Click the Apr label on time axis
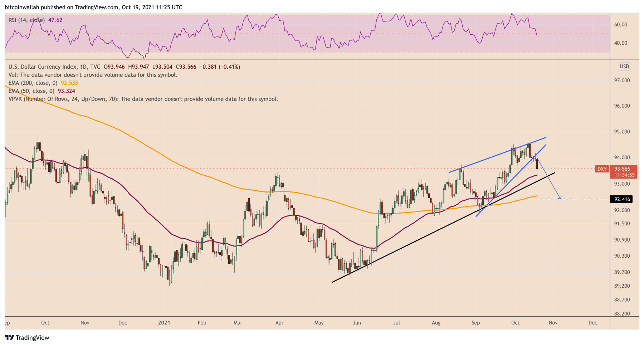This screenshot has height=346, width=644. pos(279,323)
